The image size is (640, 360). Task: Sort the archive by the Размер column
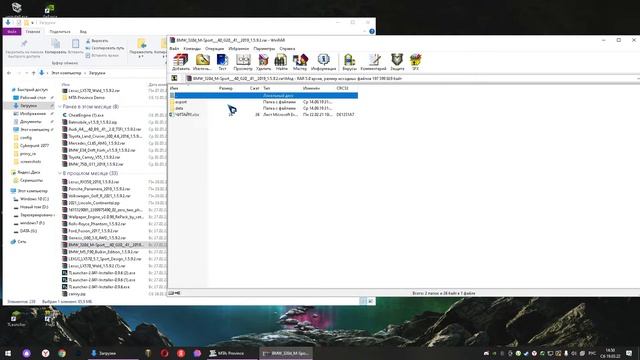[226, 88]
